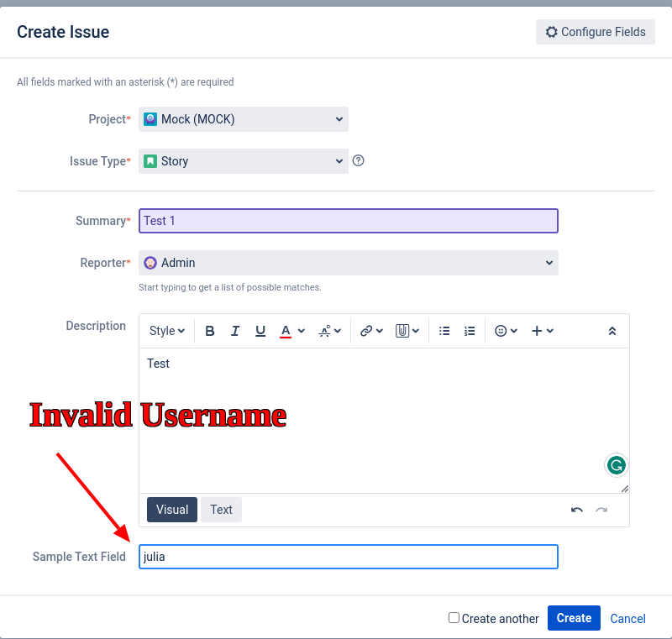This screenshot has width=672, height=639.
Task: Click the Grammarly icon in the description
Action: pos(617,465)
